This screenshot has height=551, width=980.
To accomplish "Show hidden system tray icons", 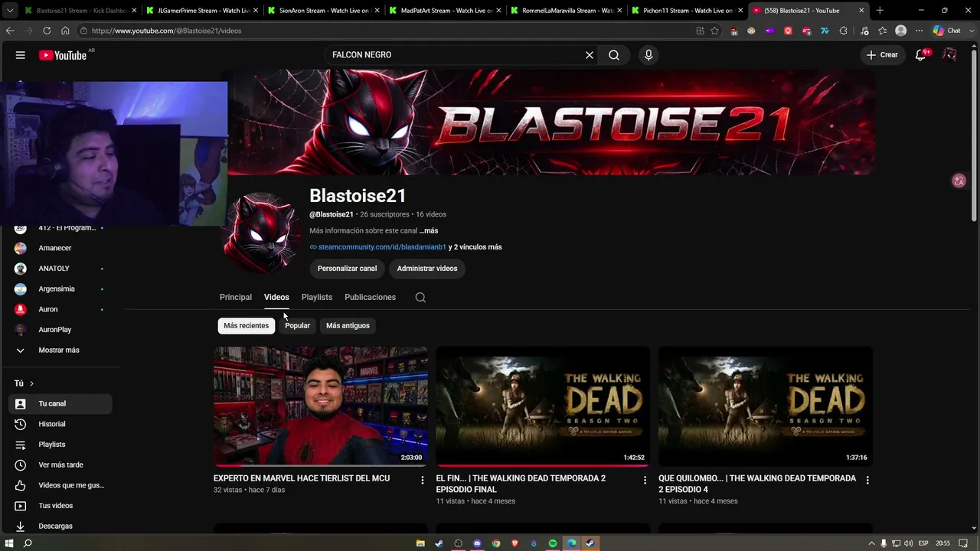I will [x=871, y=543].
